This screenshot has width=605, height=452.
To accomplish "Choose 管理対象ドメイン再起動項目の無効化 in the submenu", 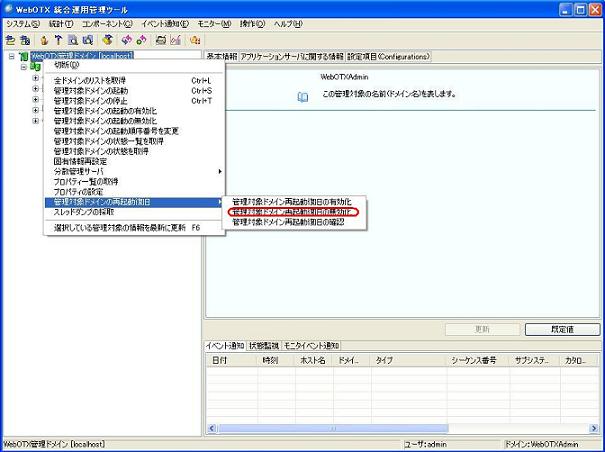I will point(292,212).
